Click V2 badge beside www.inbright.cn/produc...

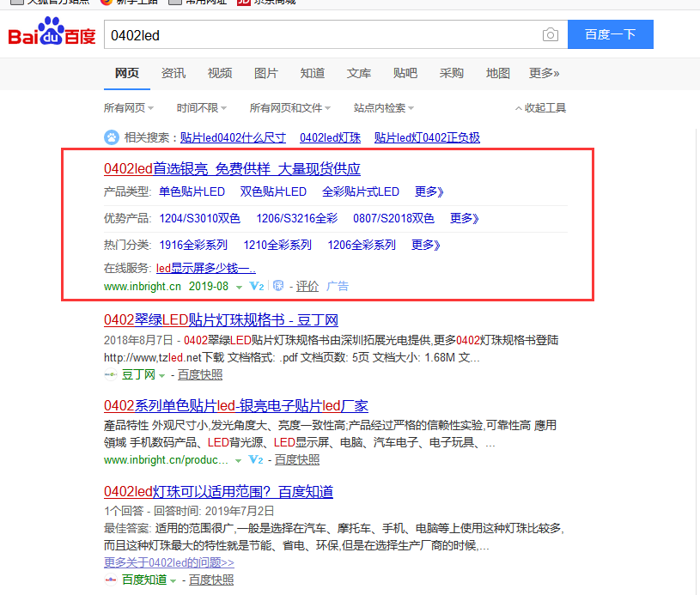pos(256,459)
